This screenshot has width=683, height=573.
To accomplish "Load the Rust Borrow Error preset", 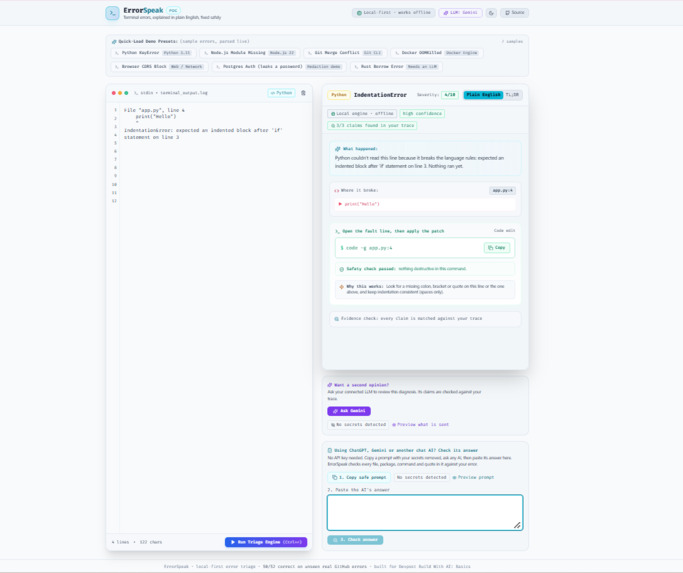I will click(x=396, y=67).
